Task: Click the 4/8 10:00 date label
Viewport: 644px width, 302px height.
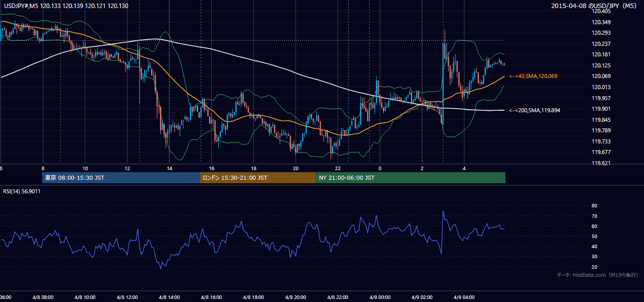Action: pyautogui.click(x=84, y=297)
